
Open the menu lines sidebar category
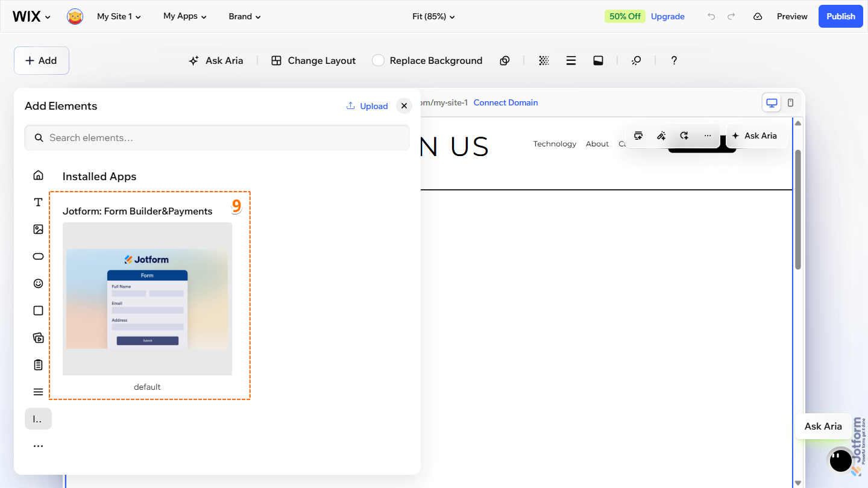point(38,392)
